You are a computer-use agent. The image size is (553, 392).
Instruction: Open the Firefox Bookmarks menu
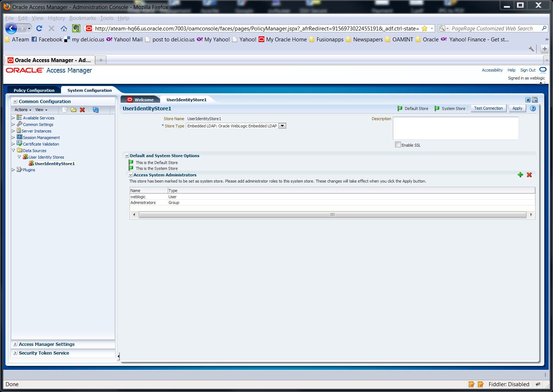coord(83,18)
